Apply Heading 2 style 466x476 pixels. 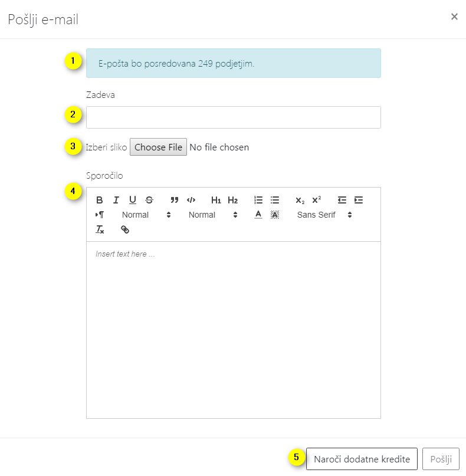point(232,200)
